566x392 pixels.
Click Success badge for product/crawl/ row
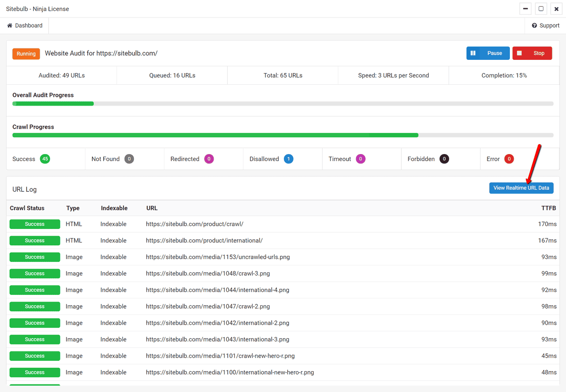35,224
